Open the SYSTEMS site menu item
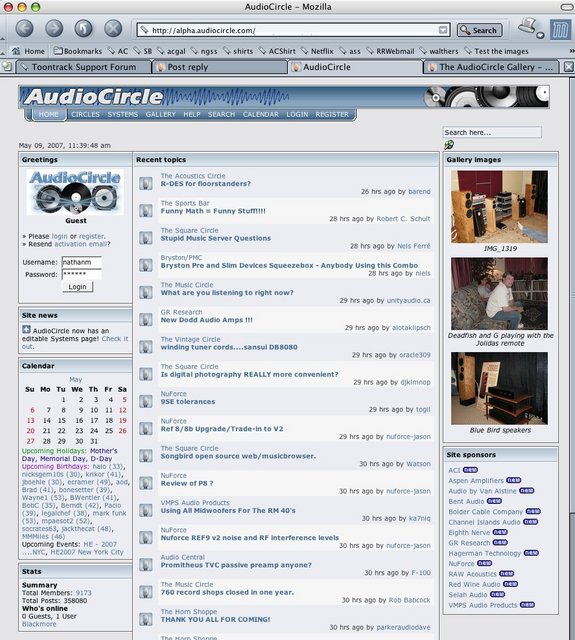This screenshot has height=640, width=575. pyautogui.click(x=122, y=114)
